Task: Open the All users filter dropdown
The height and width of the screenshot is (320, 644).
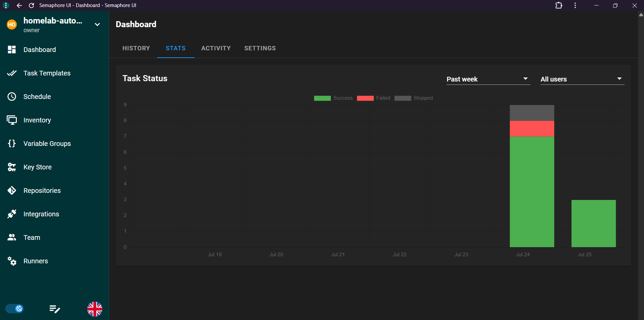Action: tap(582, 79)
